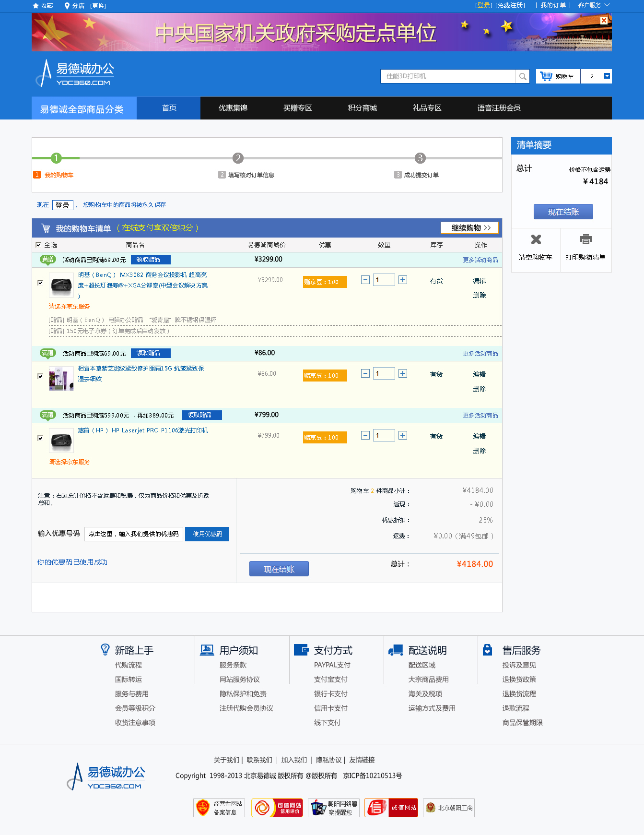Open 易德诚全部商品分类 category menu
Image resolution: width=644 pixels, height=835 pixels.
point(84,108)
